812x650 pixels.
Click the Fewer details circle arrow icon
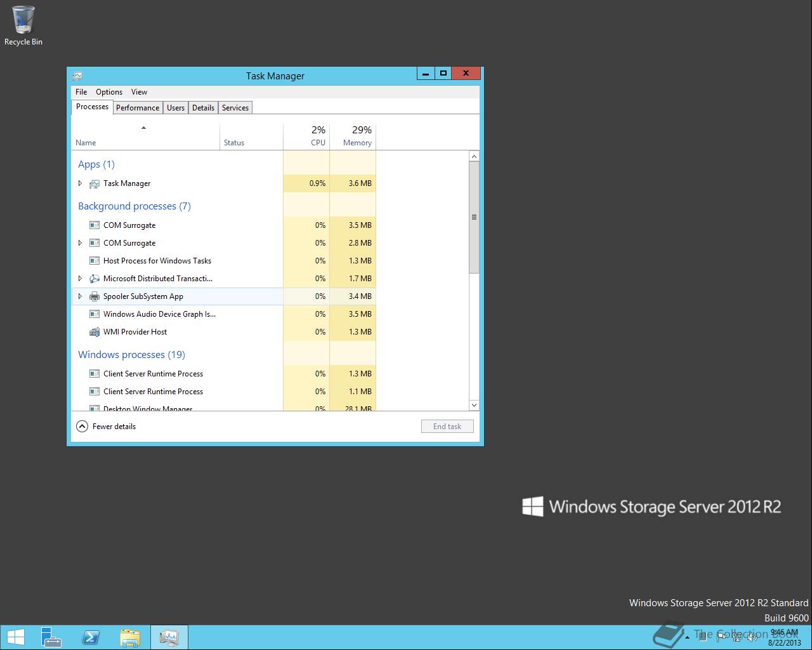coord(82,427)
